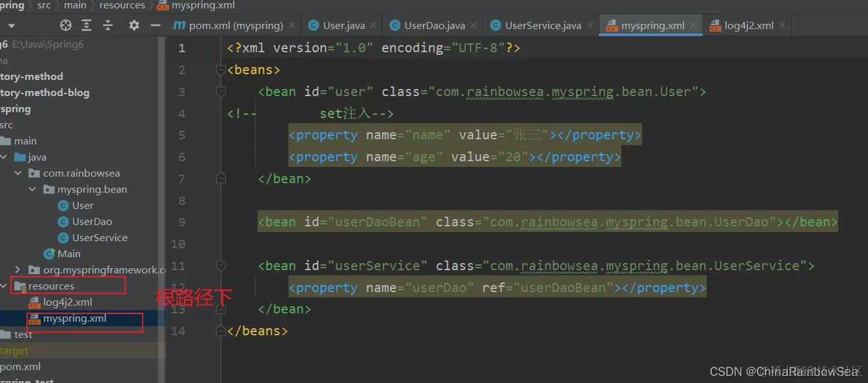Click 'main' in the breadcrumb path
Image resolution: width=868 pixels, height=383 pixels.
pos(75,5)
